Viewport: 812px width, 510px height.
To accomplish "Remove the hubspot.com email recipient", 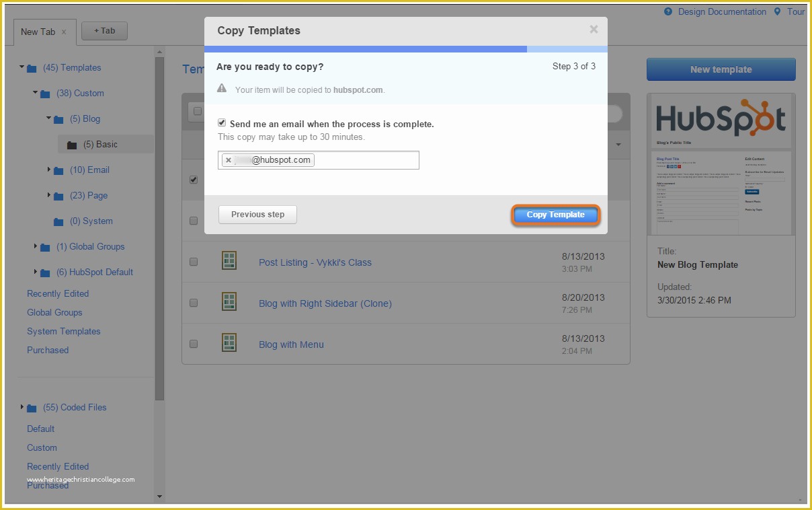I will click(x=229, y=160).
